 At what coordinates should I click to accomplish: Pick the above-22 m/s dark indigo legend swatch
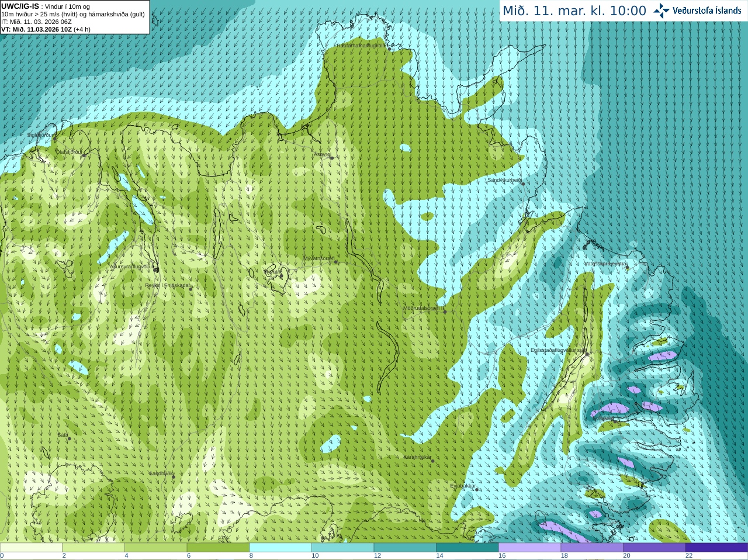tap(716, 547)
